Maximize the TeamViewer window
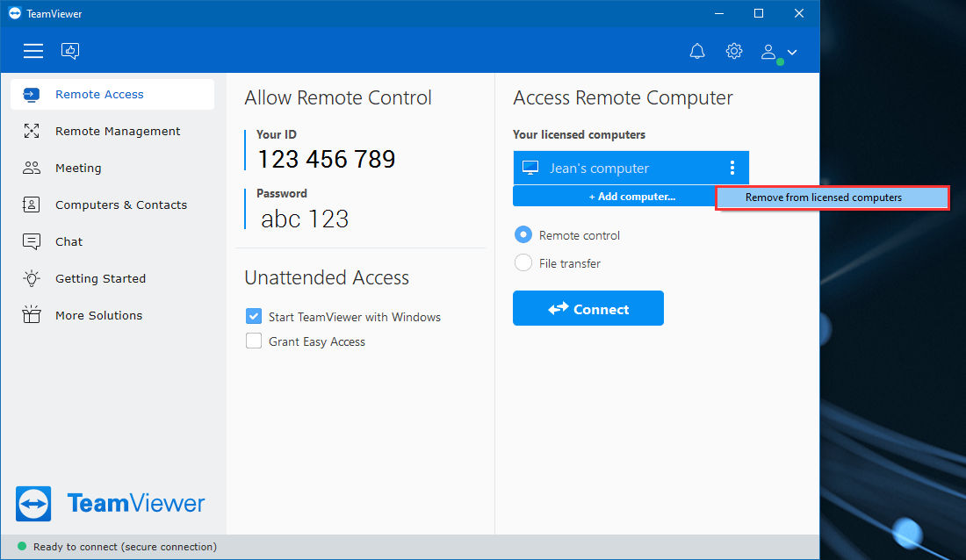Viewport: 966px width, 560px height. pyautogui.click(x=759, y=13)
